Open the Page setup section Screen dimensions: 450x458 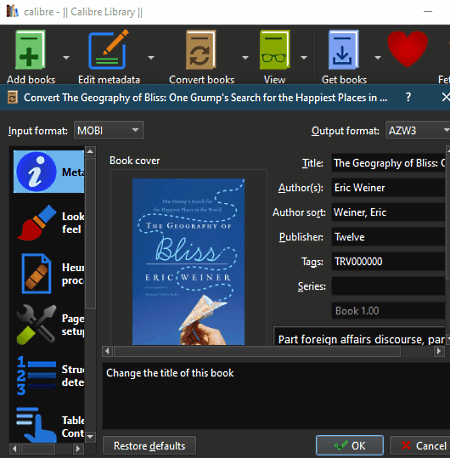(49, 325)
